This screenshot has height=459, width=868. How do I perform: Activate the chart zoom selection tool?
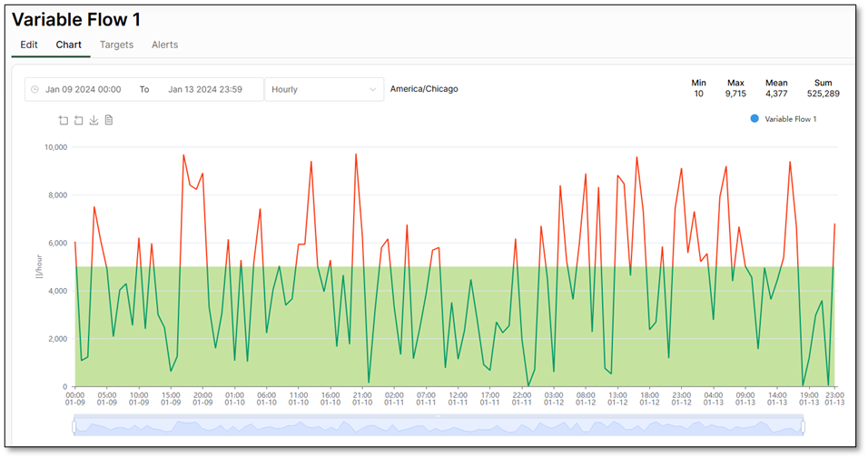tap(64, 120)
